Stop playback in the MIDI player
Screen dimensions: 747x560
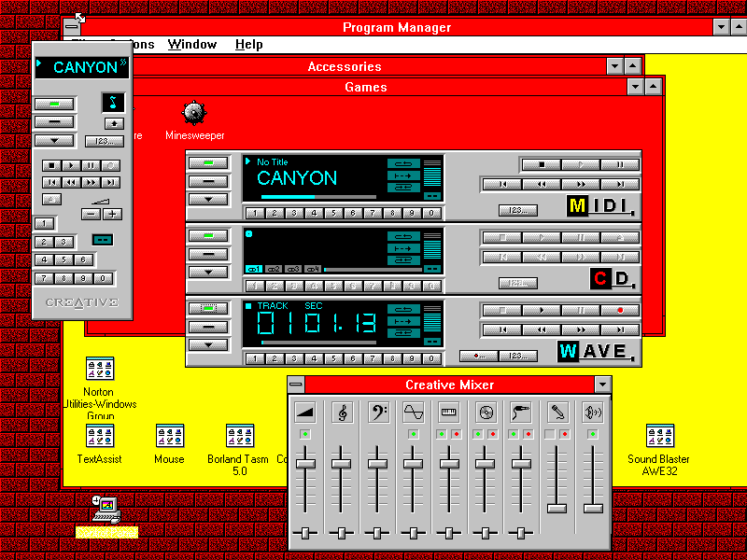(542, 165)
